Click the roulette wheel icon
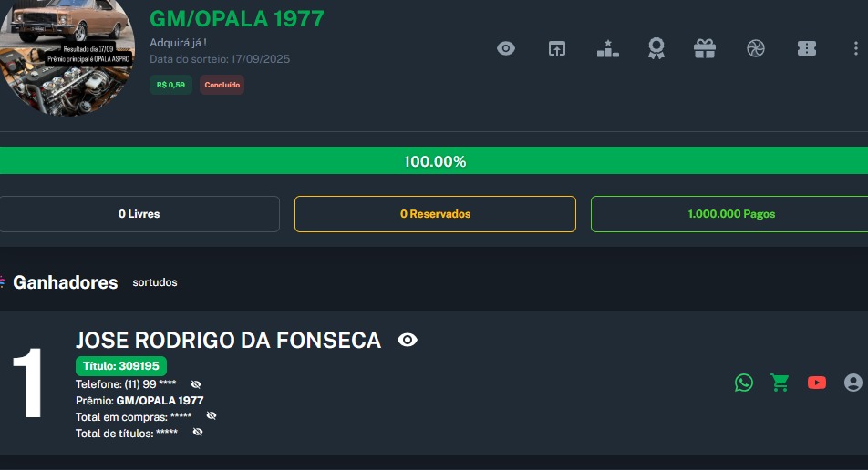The width and height of the screenshot is (868, 470). point(755,48)
